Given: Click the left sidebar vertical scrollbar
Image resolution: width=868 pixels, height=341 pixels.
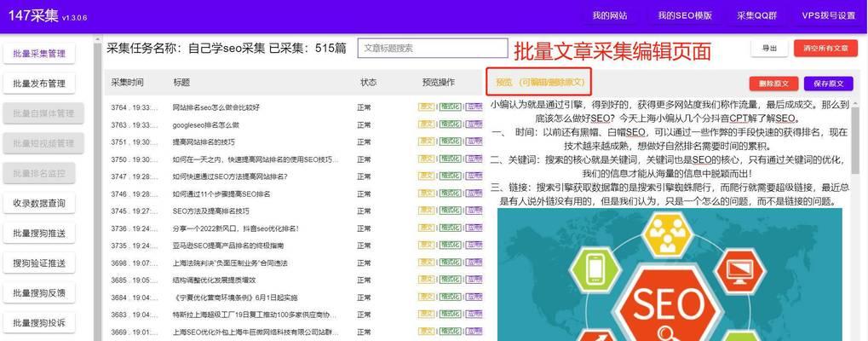Looking at the screenshot, I should click(x=98, y=188).
